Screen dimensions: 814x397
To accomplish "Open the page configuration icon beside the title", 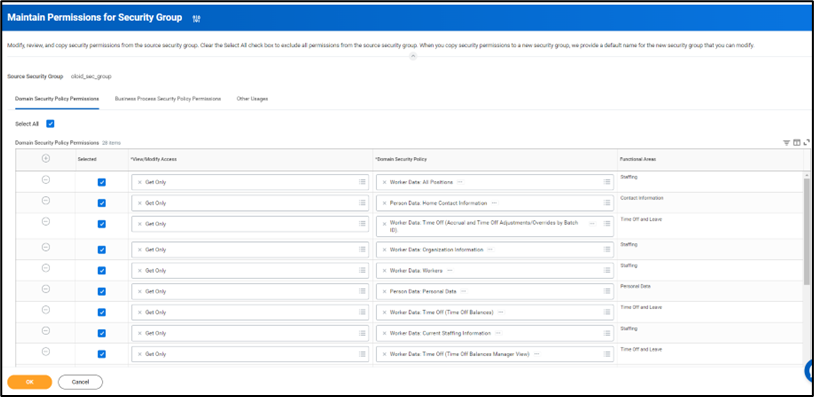I will pyautogui.click(x=196, y=18).
